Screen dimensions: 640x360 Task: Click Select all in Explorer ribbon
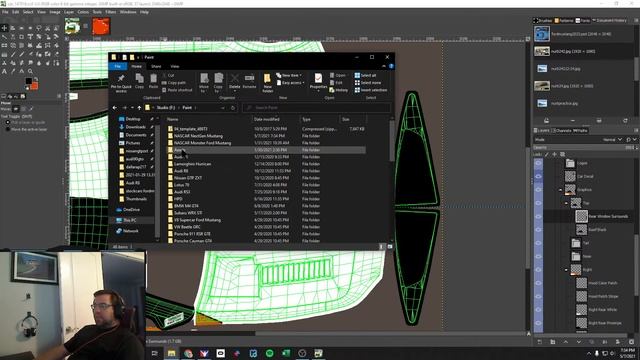tap(365, 76)
